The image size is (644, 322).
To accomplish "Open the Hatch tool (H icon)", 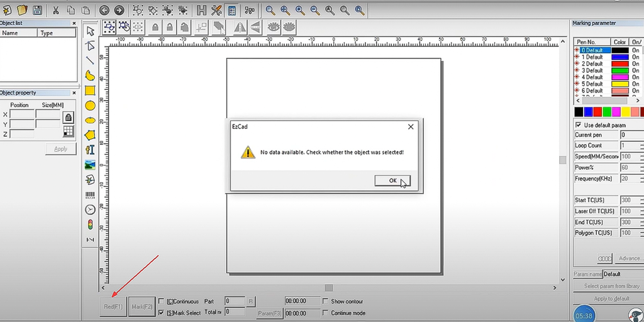I will tap(201, 10).
